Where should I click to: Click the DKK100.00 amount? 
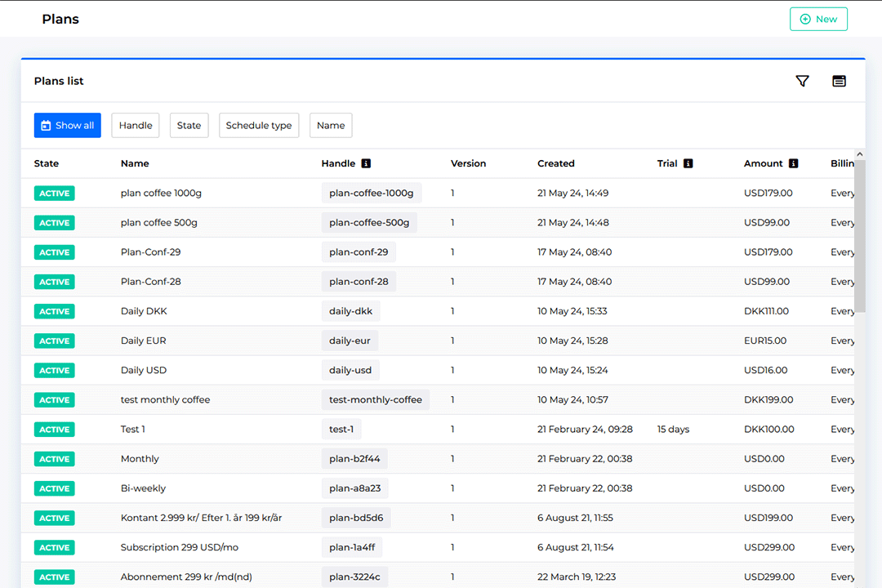click(769, 429)
